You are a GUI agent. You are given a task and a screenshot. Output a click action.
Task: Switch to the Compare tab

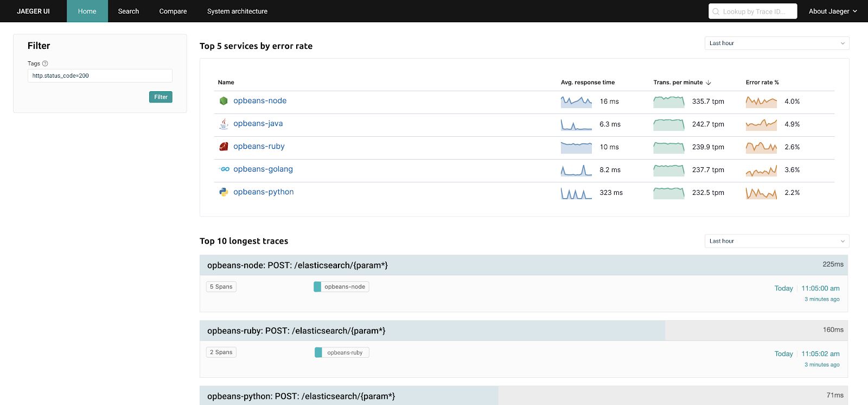click(173, 11)
